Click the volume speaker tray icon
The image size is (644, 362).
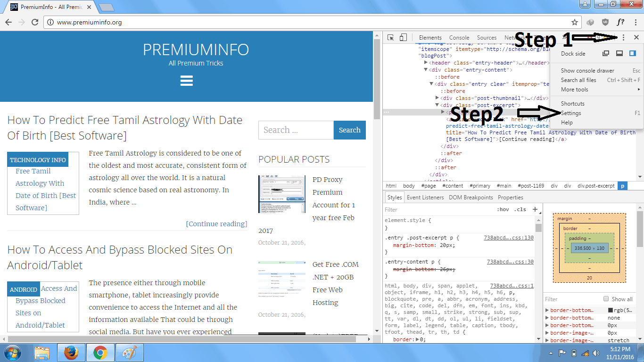[596, 353]
